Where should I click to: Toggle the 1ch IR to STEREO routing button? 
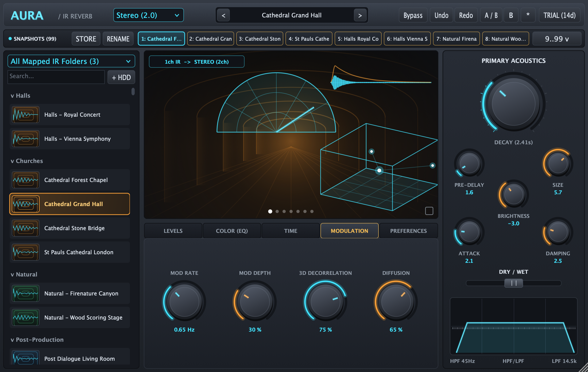(x=197, y=62)
